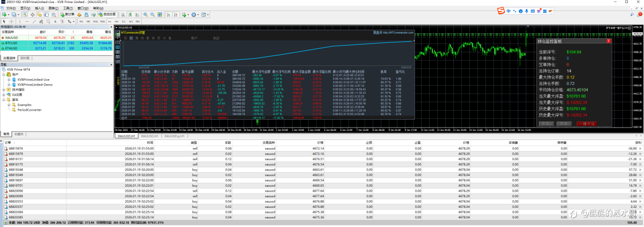Close the 持仓监控面板 panel with red X

tap(608, 41)
